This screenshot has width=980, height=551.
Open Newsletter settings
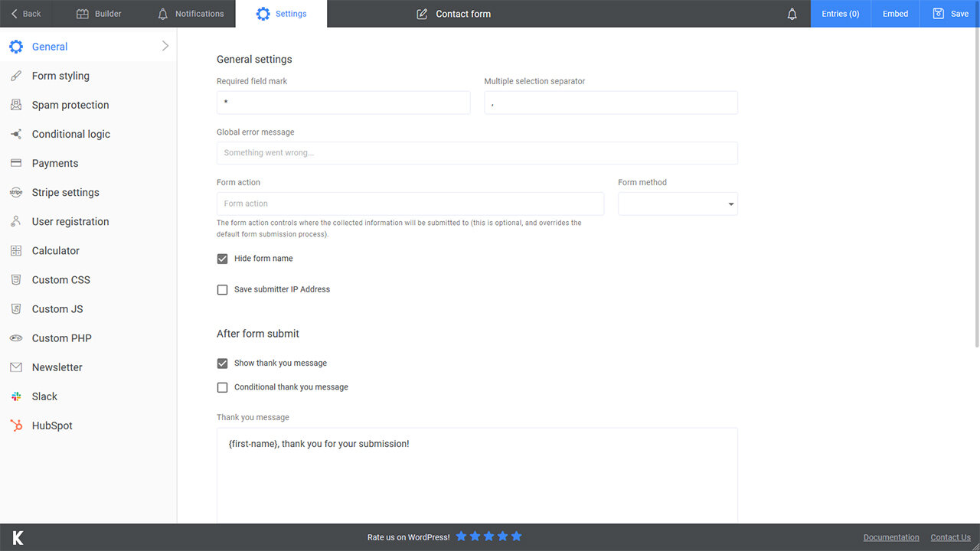(x=88, y=367)
